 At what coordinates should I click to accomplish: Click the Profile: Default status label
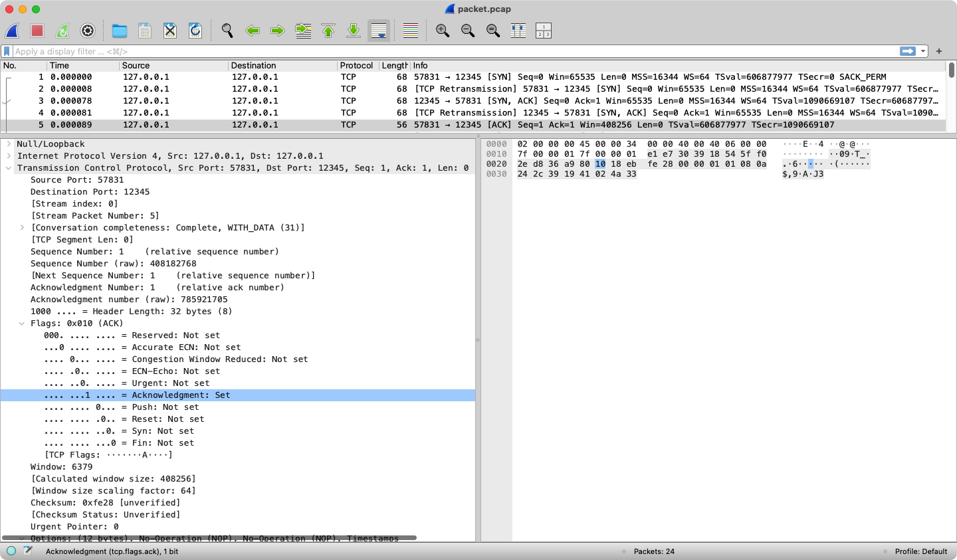920,551
